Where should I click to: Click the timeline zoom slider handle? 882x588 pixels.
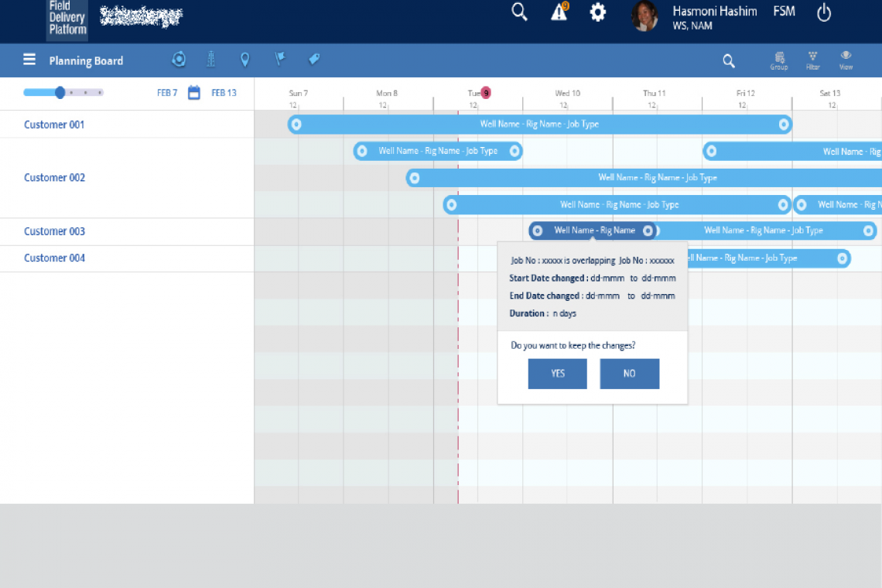coord(60,93)
